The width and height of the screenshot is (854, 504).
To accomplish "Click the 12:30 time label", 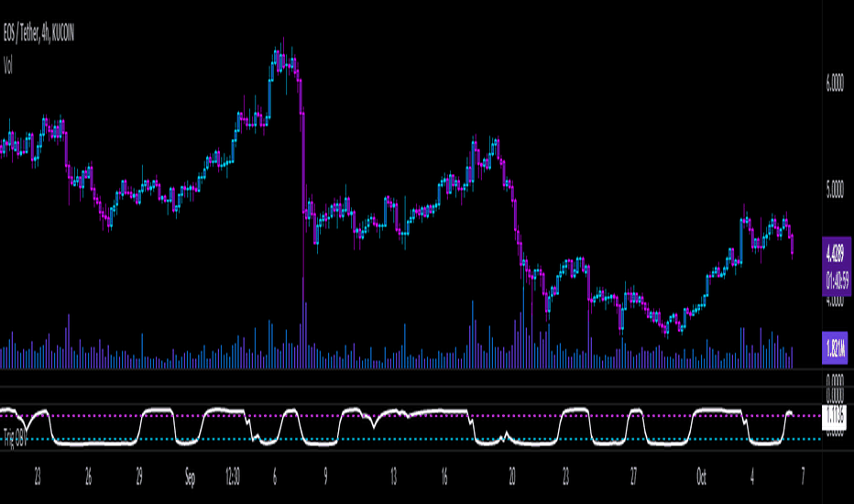I will coord(232,477).
